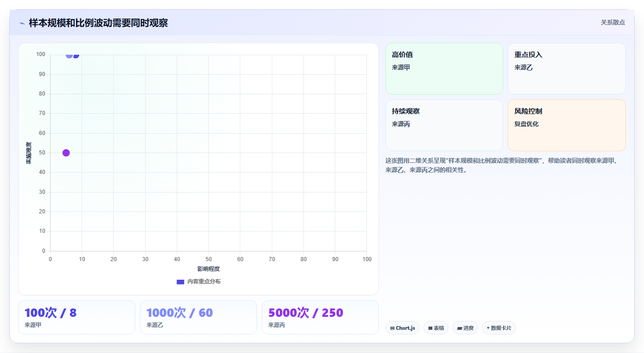The image size is (644, 353).
Task: Click the 关系散点 label at top right
Action: pyautogui.click(x=612, y=22)
